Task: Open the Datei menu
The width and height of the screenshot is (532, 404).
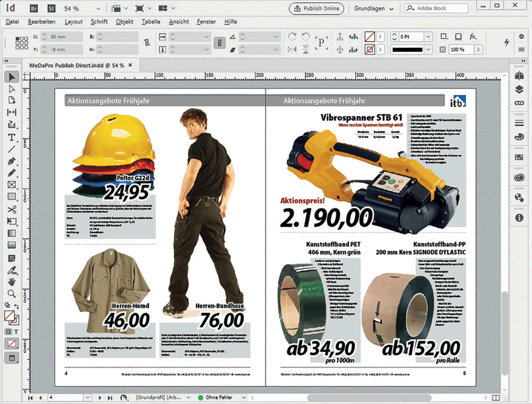Action: [12, 22]
